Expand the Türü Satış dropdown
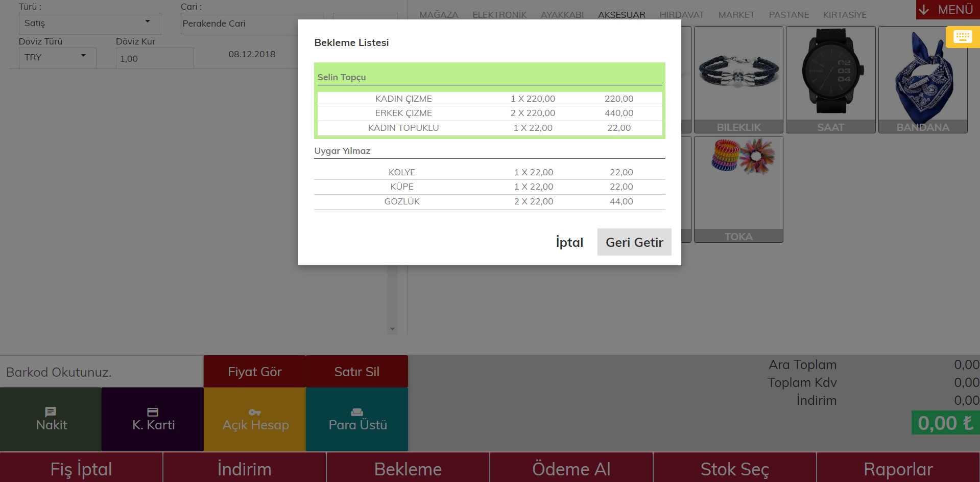The height and width of the screenshot is (482, 980). [x=90, y=24]
